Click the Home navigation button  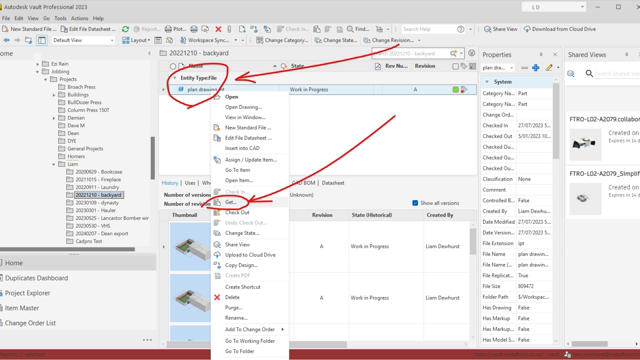pyautogui.click(x=78, y=263)
